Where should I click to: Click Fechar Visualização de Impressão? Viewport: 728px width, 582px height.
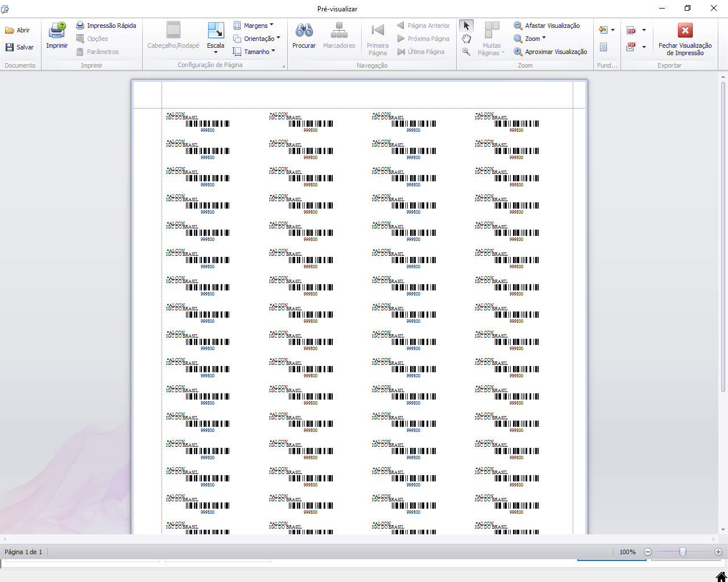685,39
